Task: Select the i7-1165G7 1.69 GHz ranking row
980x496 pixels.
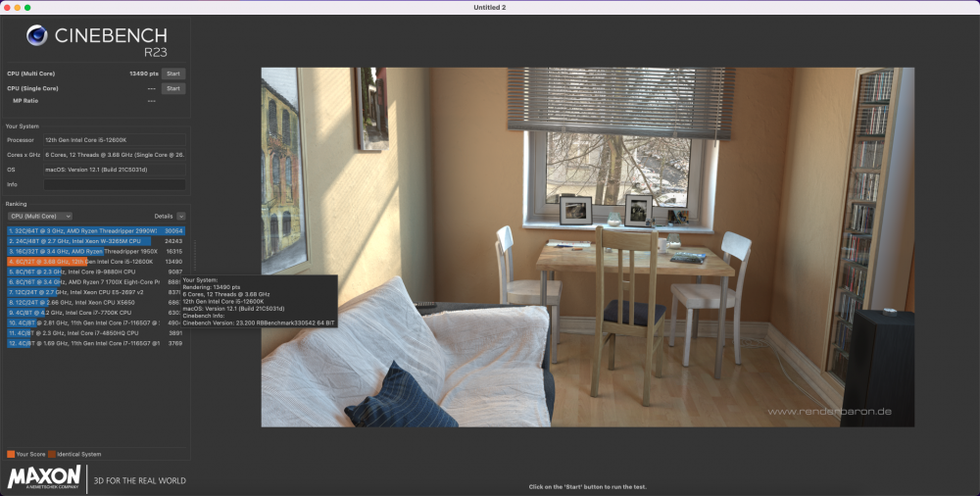Action: coord(96,343)
